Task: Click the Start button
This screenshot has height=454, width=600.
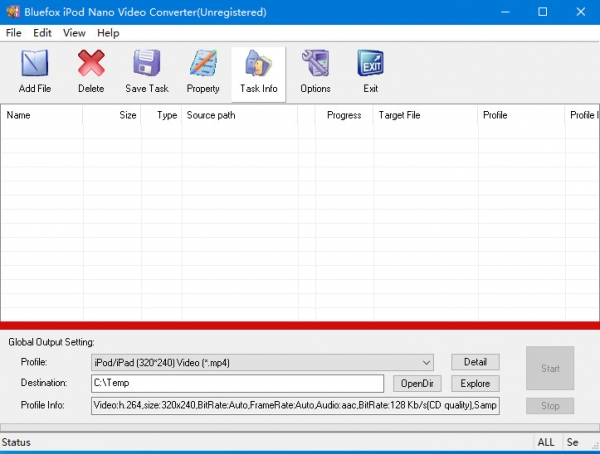Action: [x=550, y=368]
